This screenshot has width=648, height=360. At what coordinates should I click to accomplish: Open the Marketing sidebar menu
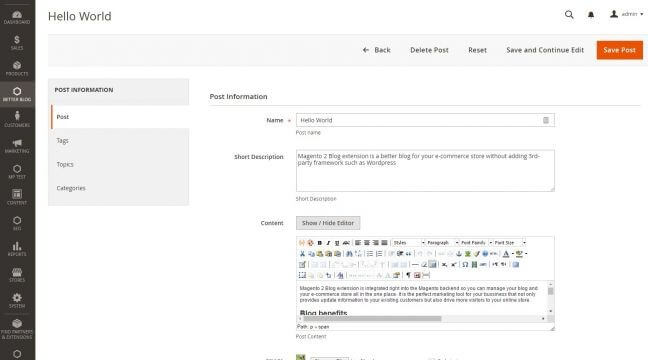pos(17,146)
